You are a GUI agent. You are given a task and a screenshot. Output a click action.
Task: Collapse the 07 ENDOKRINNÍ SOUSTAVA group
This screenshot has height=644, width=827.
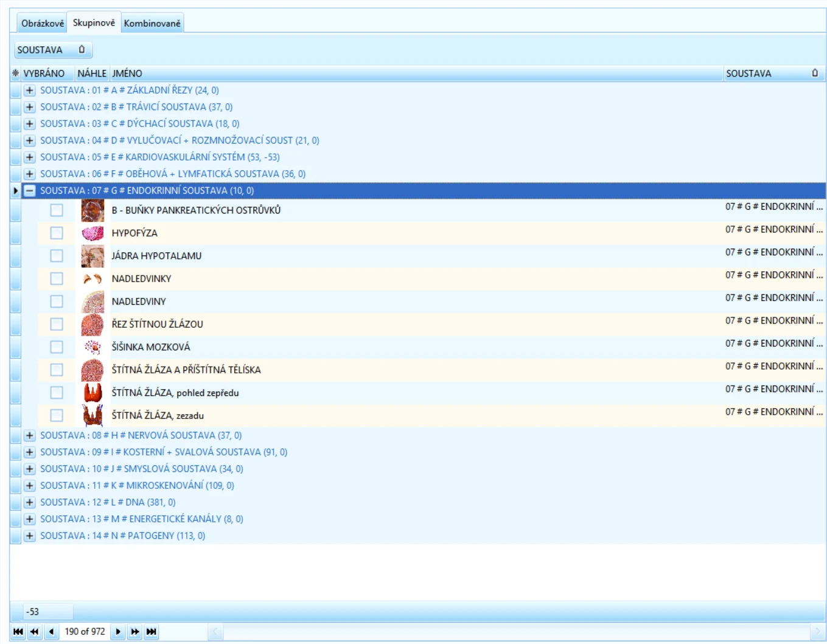pyautogui.click(x=29, y=190)
